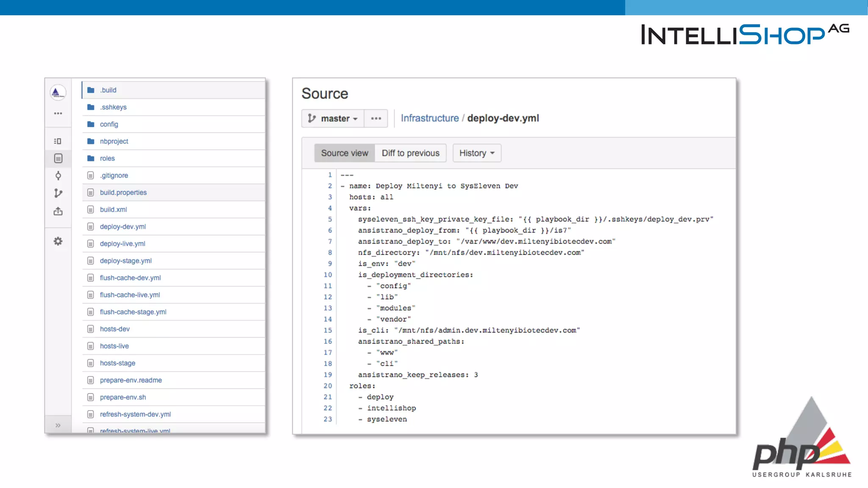868x488 pixels.
Task: Click line number 10 in source
Action: (x=328, y=275)
